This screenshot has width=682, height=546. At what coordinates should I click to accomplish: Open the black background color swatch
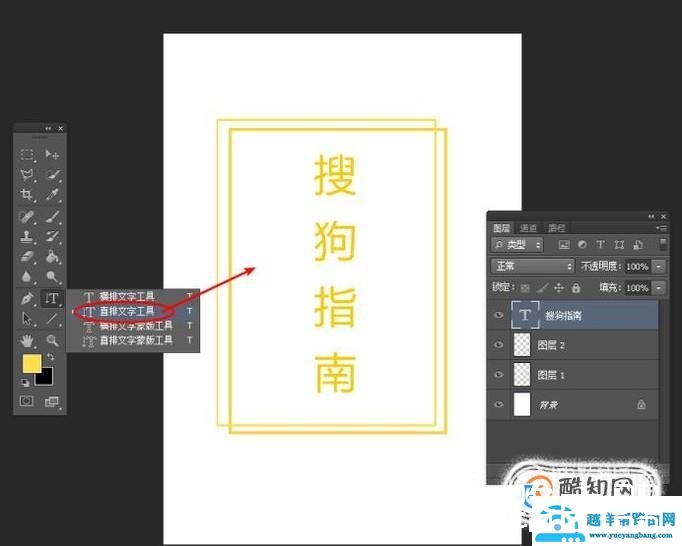point(47,379)
